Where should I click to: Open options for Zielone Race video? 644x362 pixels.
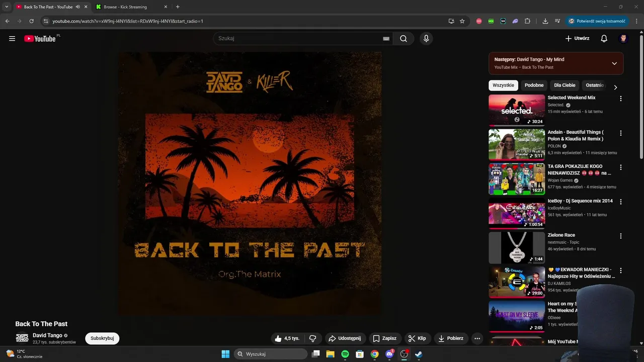(x=620, y=236)
